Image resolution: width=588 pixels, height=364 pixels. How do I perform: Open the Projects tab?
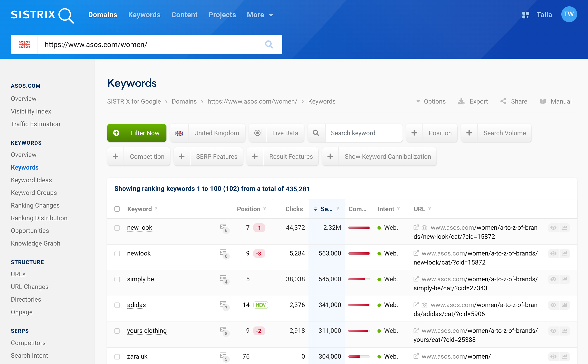[x=222, y=15]
